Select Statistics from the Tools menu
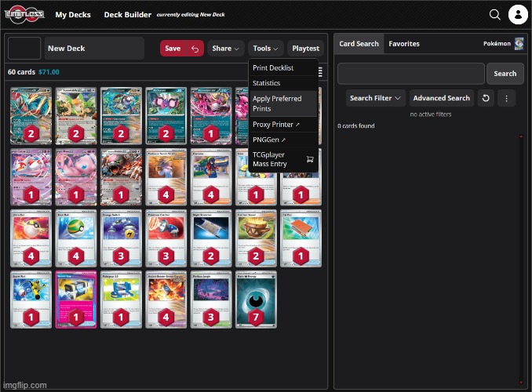Image resolution: width=532 pixels, height=392 pixels. 283,83
